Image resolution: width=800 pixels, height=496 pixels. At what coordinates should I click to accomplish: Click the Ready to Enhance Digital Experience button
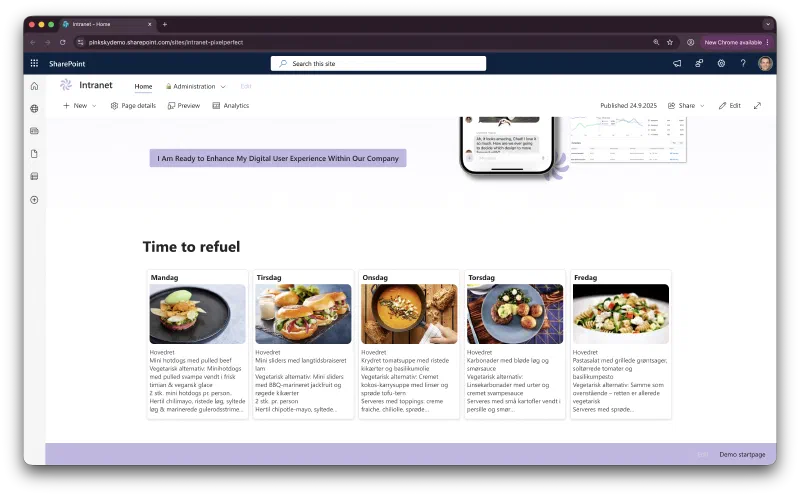pyautogui.click(x=278, y=158)
